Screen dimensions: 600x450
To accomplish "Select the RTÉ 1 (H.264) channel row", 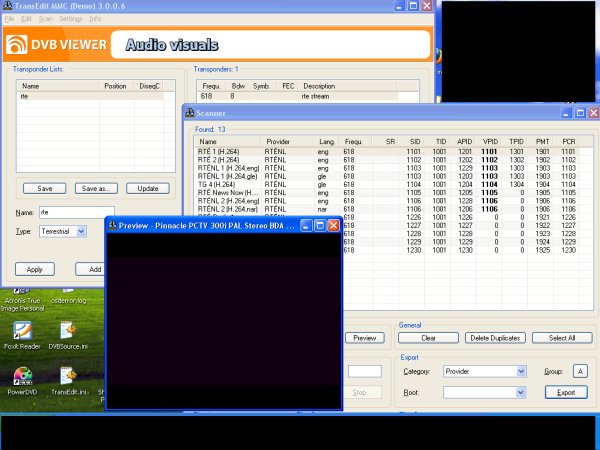I will coord(387,152).
